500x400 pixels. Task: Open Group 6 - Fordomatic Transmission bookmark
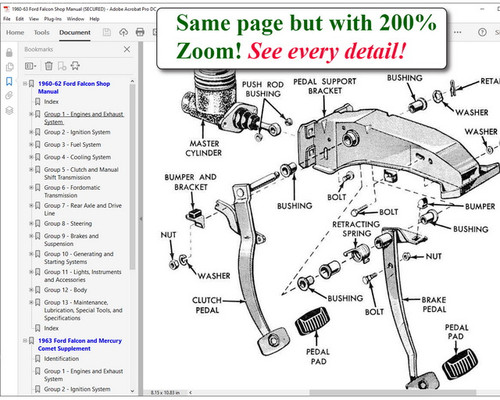(x=72, y=191)
